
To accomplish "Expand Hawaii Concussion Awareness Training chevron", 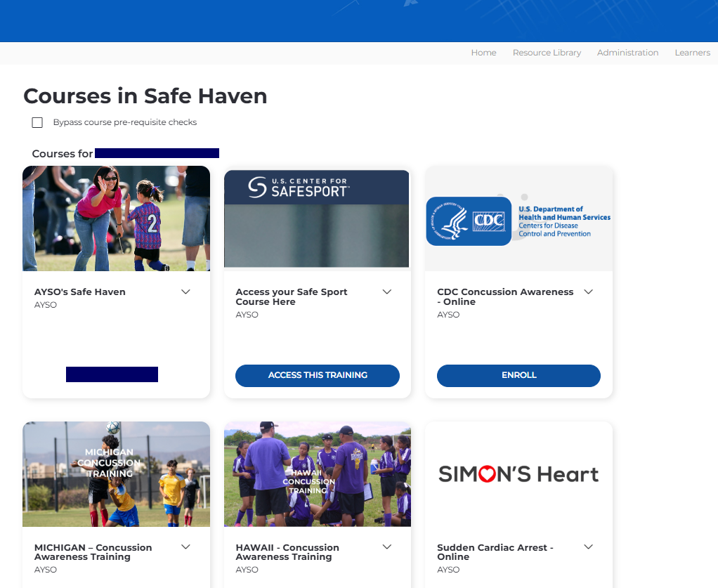I will 386,547.
